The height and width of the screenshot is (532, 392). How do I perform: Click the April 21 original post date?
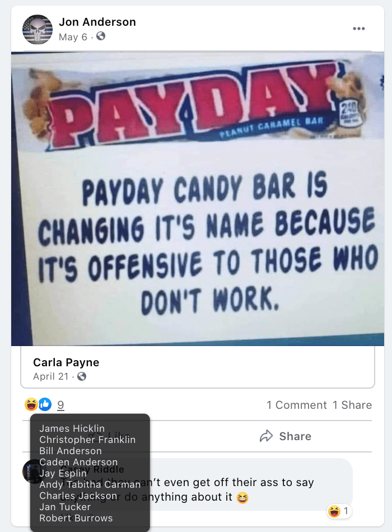pos(51,377)
